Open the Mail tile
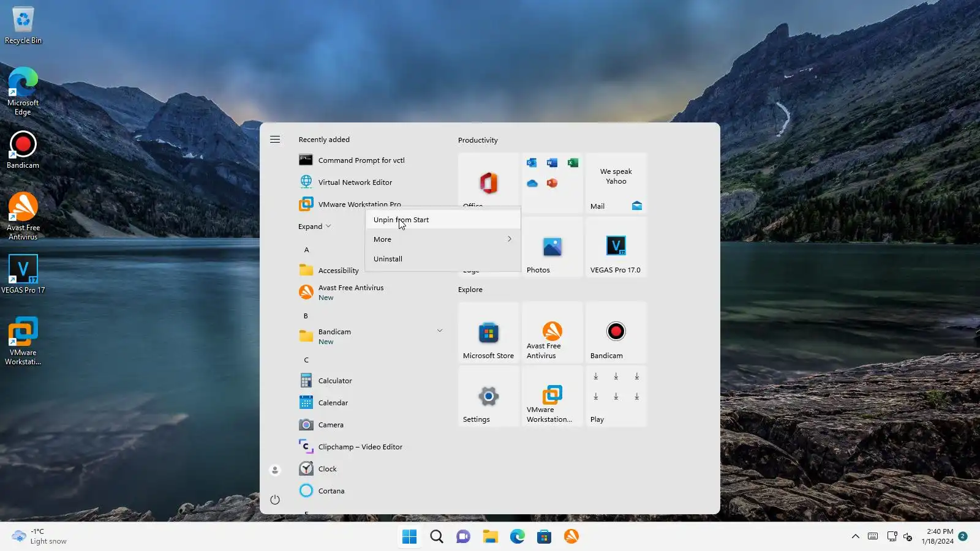 pyautogui.click(x=616, y=182)
